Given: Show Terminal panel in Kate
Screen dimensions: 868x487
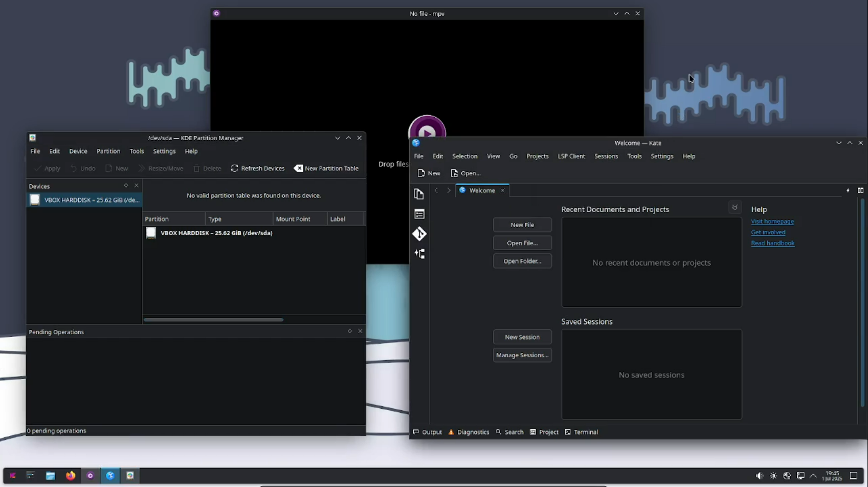Looking at the screenshot, I should 581,432.
